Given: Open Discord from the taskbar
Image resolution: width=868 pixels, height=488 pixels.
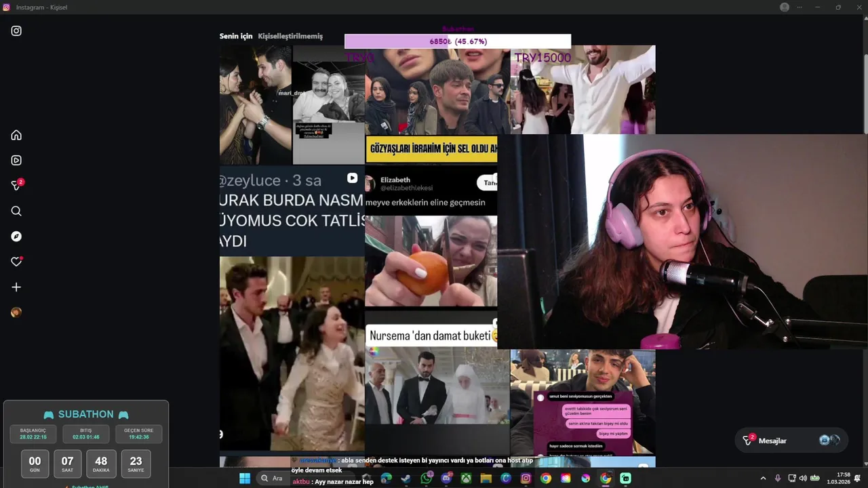Looking at the screenshot, I should pos(446,479).
